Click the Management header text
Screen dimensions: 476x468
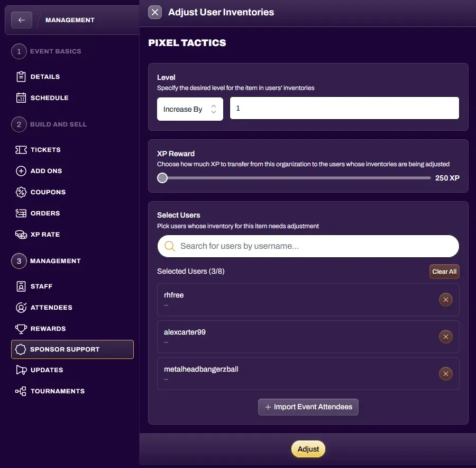click(x=70, y=20)
